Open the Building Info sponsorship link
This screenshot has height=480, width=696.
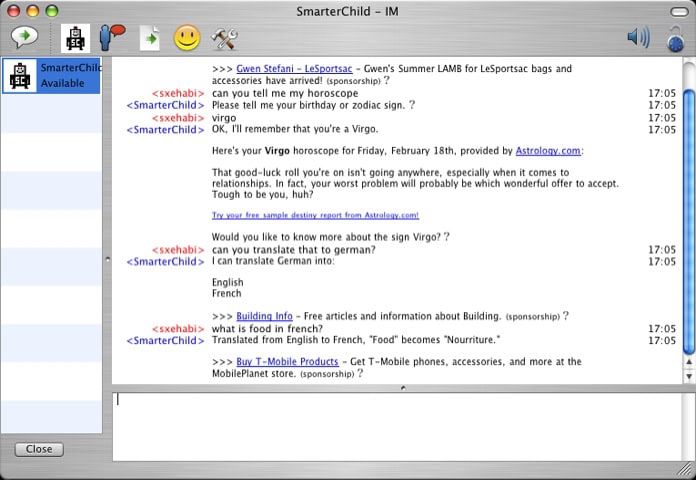[264, 316]
